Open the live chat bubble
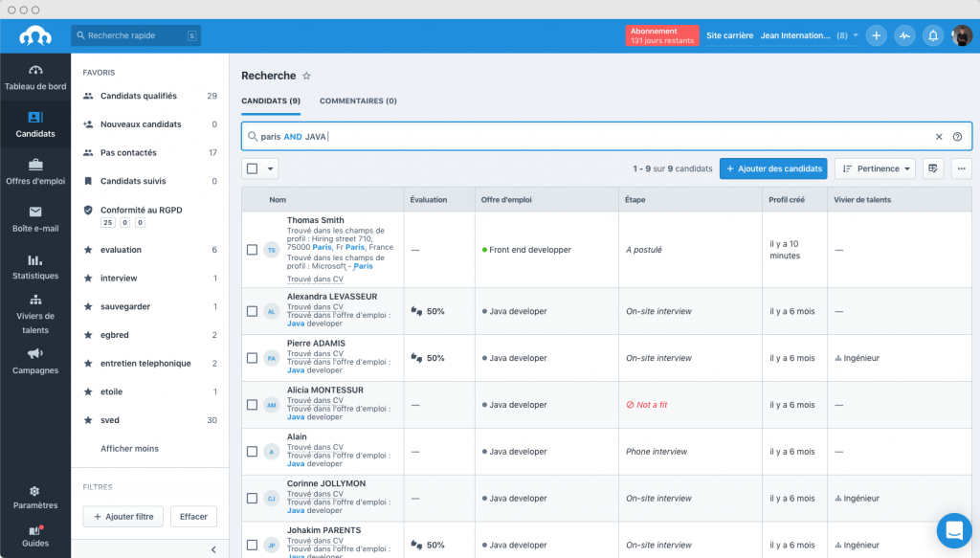Viewport: 980px width, 558px height. coord(954,530)
